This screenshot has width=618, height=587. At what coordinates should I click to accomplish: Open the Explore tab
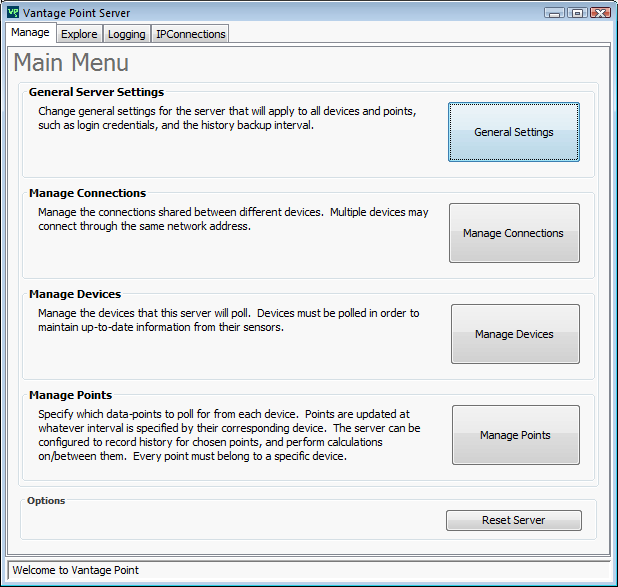coord(79,34)
